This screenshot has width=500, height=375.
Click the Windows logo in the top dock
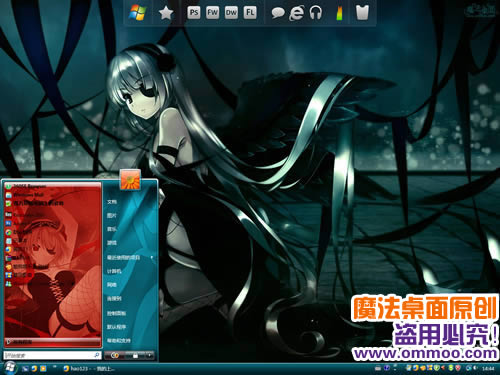coord(138,13)
